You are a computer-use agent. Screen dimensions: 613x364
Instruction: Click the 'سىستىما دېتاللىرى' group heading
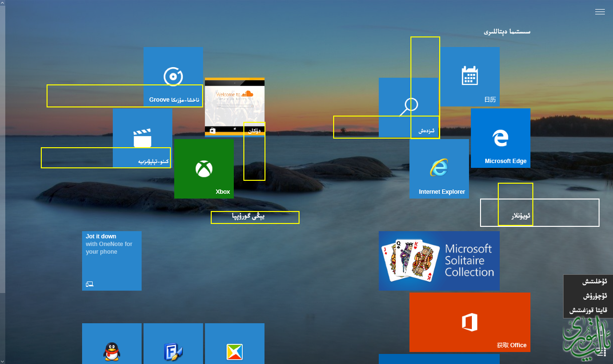click(x=507, y=32)
